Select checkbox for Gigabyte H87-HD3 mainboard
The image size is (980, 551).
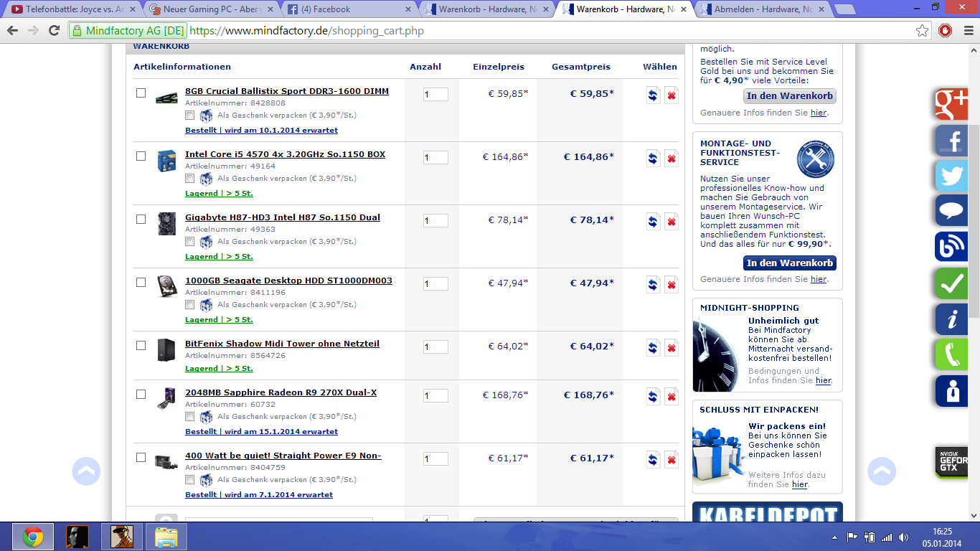141,219
